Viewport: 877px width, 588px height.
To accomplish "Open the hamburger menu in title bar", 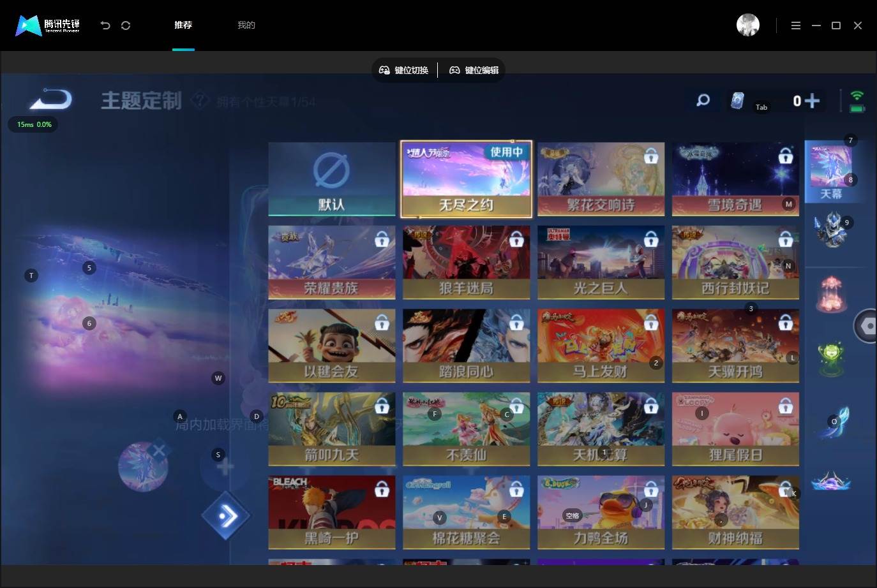I will click(x=796, y=26).
